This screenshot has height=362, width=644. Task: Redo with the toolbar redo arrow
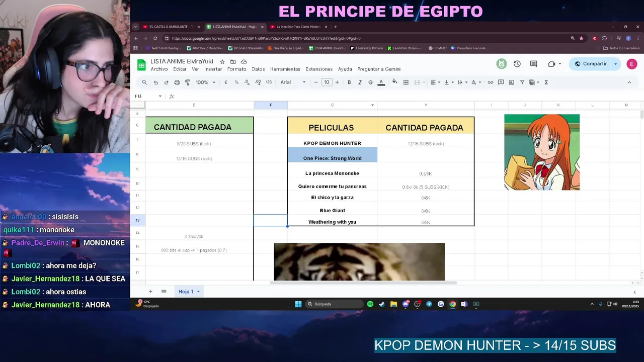coord(166,82)
